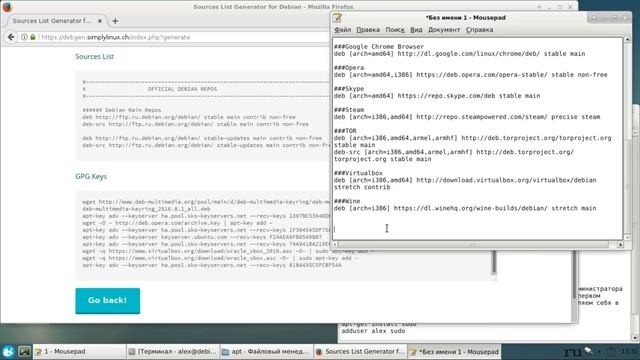The image size is (640, 360).
Task: Click right arrow of Mousepad horizontal scrollbar
Action: 620,244
